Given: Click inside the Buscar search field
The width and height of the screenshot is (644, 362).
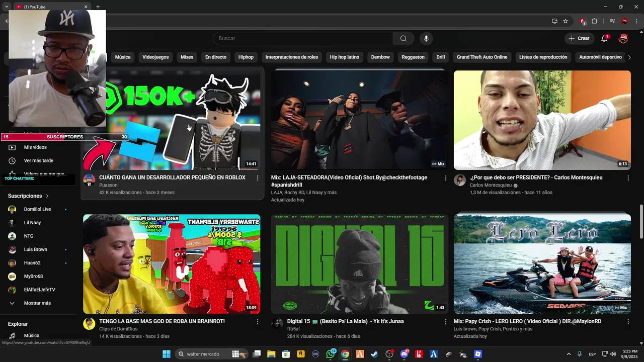Looking at the screenshot, I should [303, 39].
